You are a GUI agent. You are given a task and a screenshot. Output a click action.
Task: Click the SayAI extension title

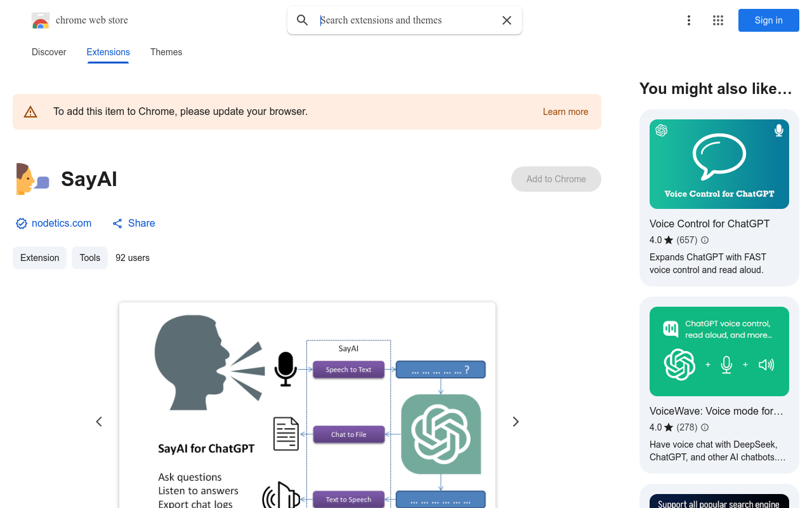(x=89, y=179)
